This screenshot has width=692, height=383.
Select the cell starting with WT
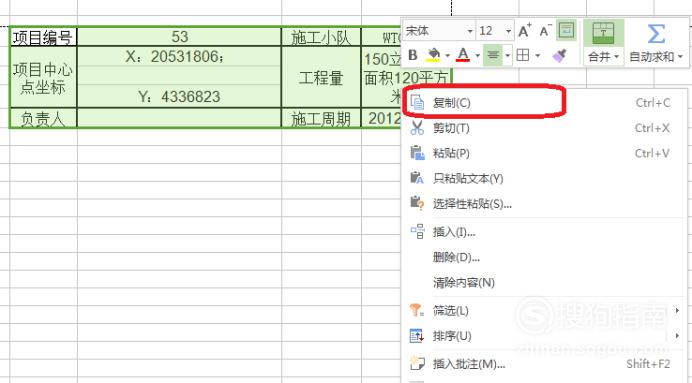click(x=382, y=37)
